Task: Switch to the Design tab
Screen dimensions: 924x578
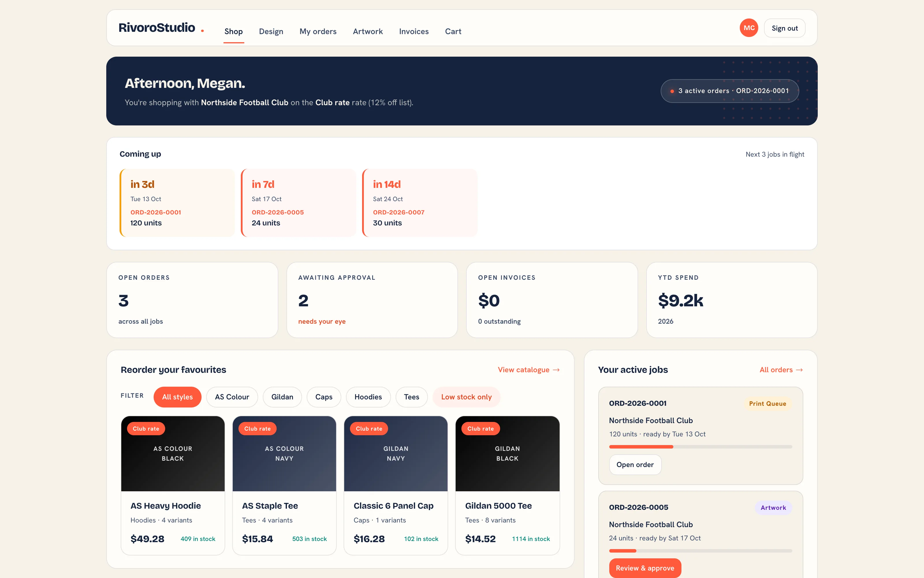Action: [x=271, y=31]
